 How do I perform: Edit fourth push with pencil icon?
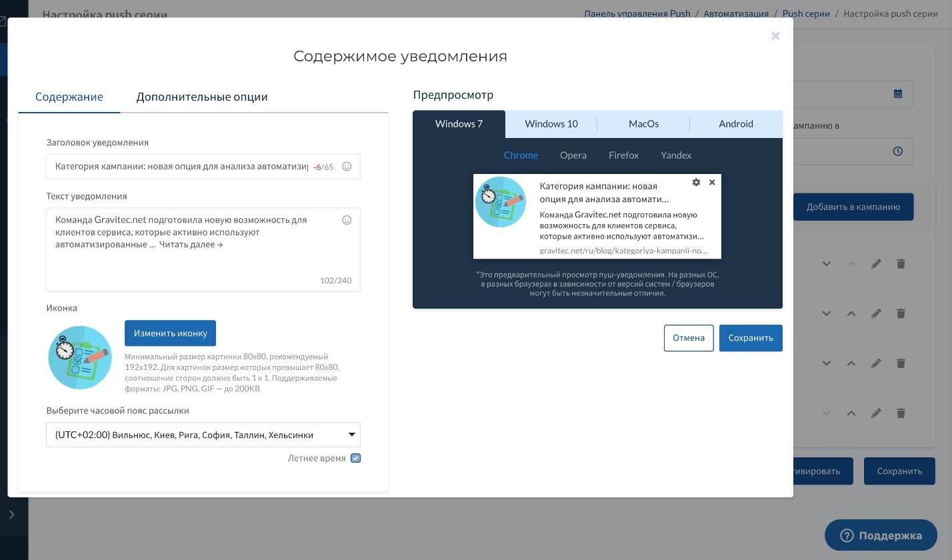coord(876,413)
